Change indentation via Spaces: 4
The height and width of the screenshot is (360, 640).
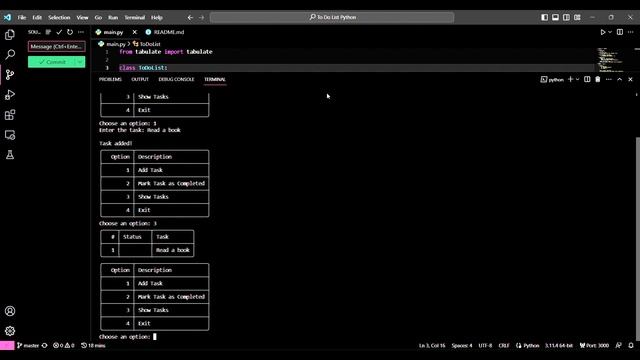pos(462,345)
